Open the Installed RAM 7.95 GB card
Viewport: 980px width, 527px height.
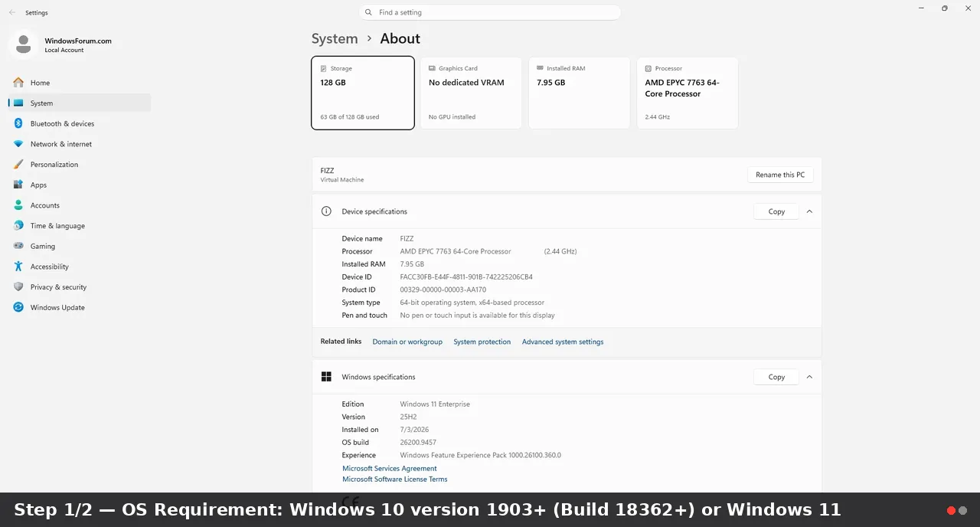[579, 93]
